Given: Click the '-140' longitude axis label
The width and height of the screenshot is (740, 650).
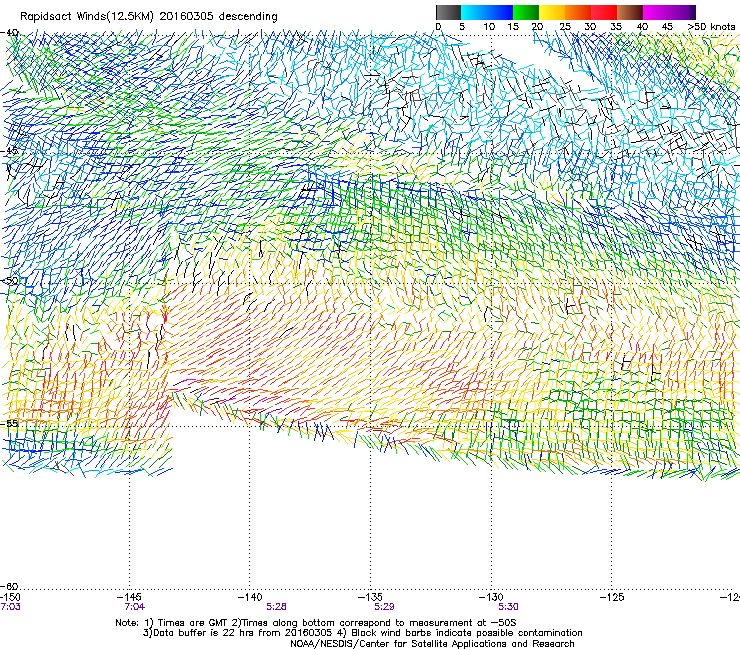Looking at the screenshot, I should pos(250,598).
